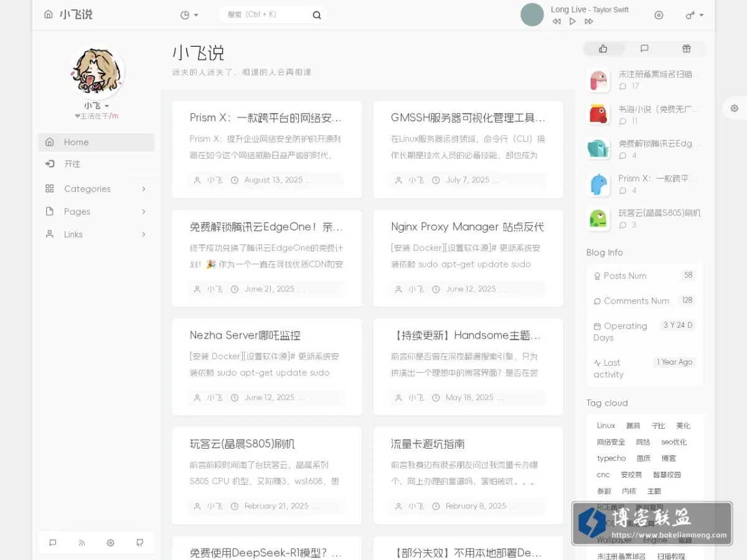Open the disc music icon in the header
Image resolution: width=747 pixels, height=560 pixels.
click(x=659, y=15)
